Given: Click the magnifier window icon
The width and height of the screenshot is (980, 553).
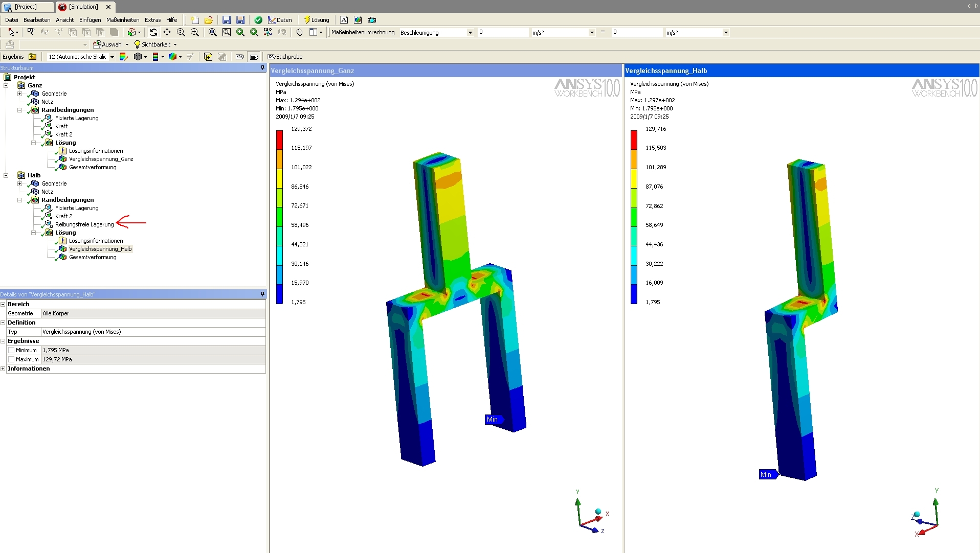Looking at the screenshot, I should coord(227,32).
